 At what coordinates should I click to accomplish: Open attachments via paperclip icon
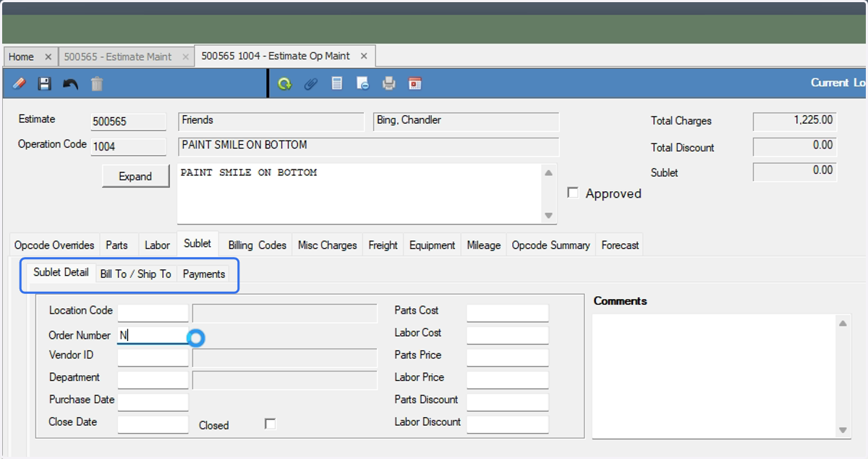pyautogui.click(x=310, y=84)
